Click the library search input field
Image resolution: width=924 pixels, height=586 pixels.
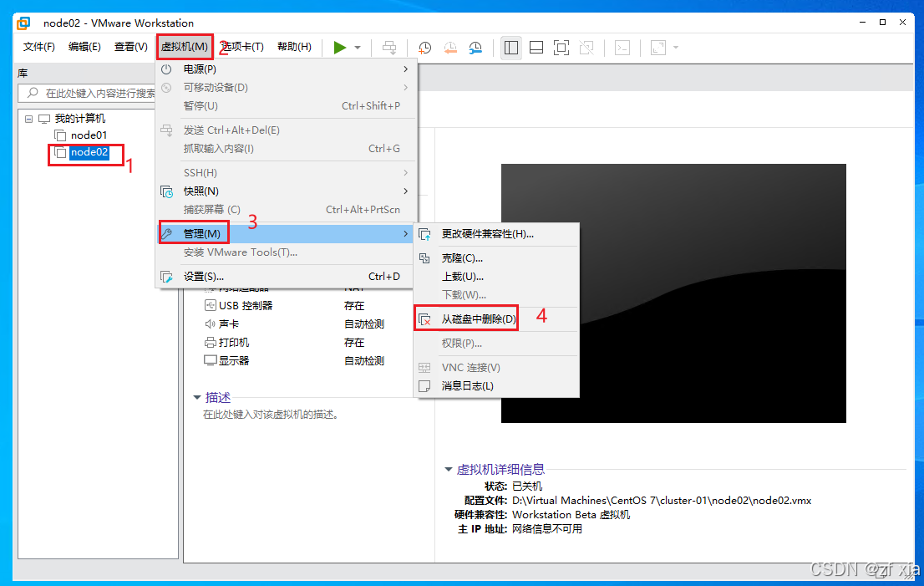[89, 93]
